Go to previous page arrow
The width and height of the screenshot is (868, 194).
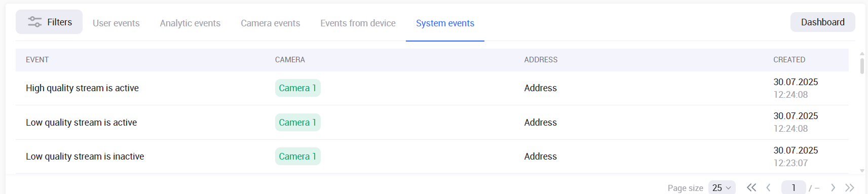(x=769, y=187)
